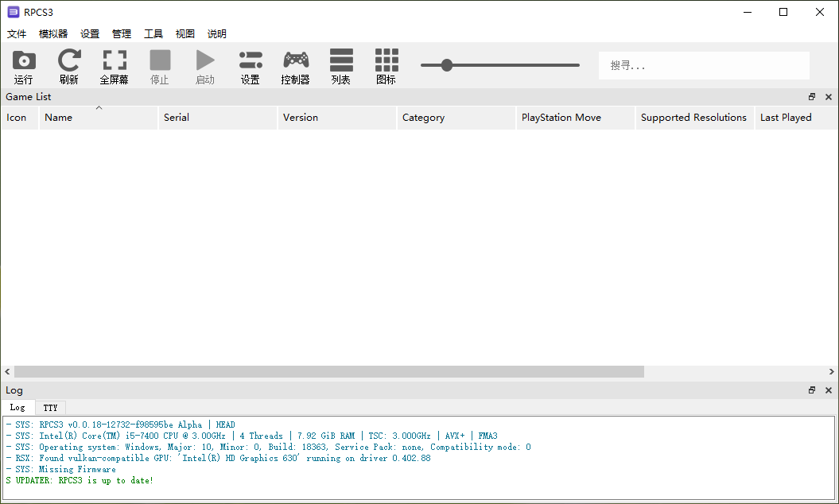The width and height of the screenshot is (839, 504).
Task: Click the 运行 (Open) camera icon
Action: coord(24,60)
